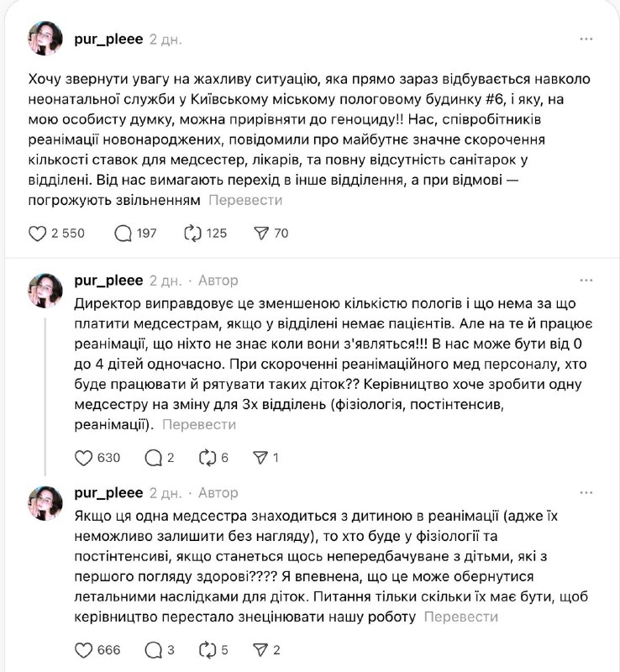Viewport: 620px width, 672px height.
Task: Repost the first post with 125 reposts
Action: [195, 234]
